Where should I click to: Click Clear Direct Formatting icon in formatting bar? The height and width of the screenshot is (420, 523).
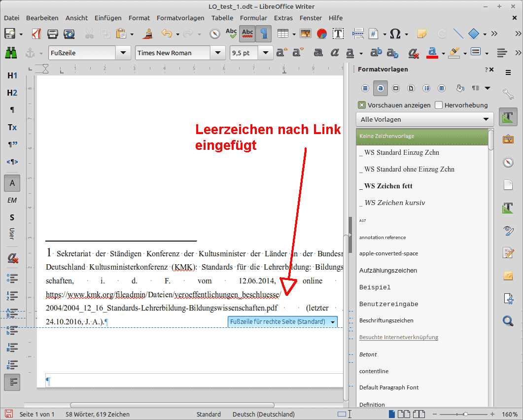pos(414,53)
